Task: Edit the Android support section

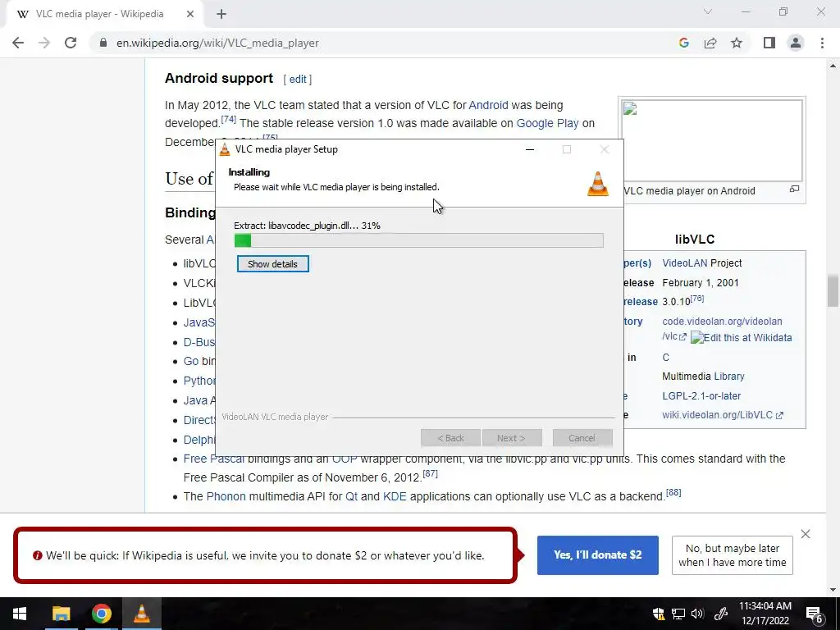Action: [x=298, y=80]
